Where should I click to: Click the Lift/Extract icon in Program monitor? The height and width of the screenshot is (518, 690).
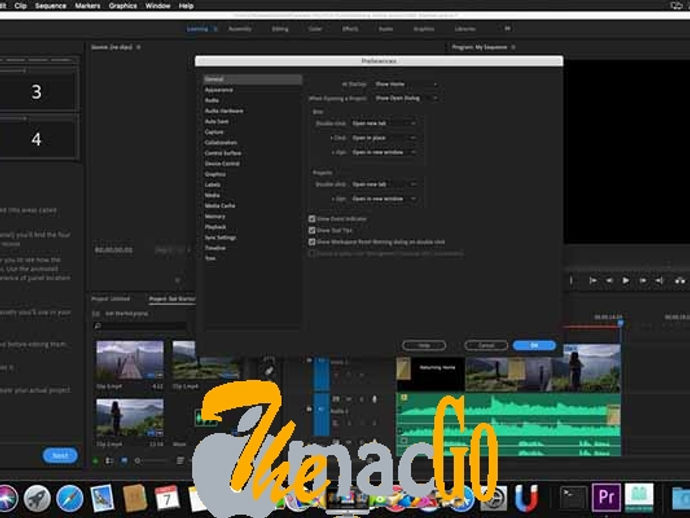pos(679,280)
